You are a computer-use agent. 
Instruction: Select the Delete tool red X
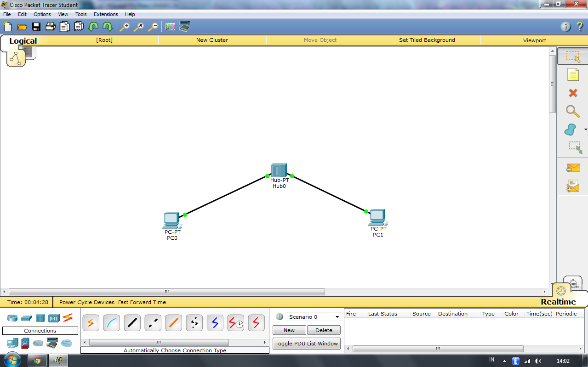tap(573, 93)
